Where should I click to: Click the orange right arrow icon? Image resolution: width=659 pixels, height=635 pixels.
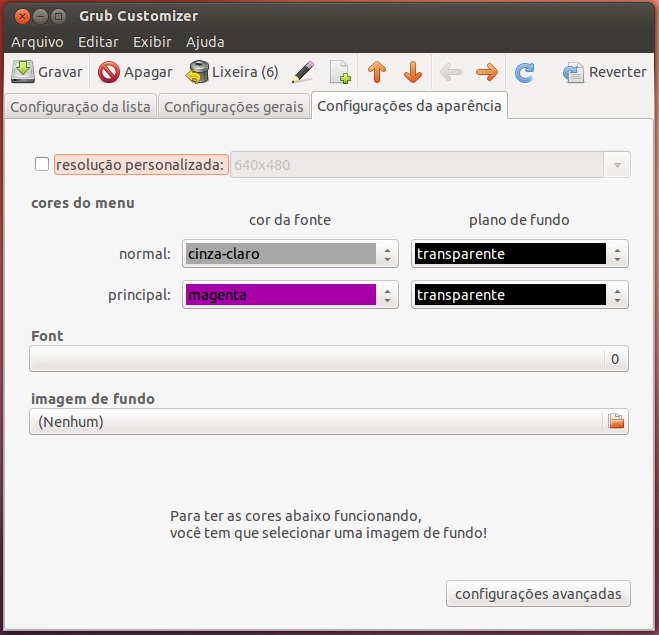pyautogui.click(x=487, y=72)
